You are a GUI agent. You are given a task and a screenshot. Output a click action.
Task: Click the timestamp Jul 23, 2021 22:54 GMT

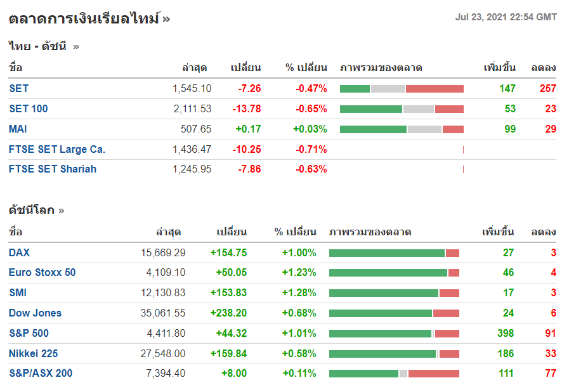tap(506, 17)
